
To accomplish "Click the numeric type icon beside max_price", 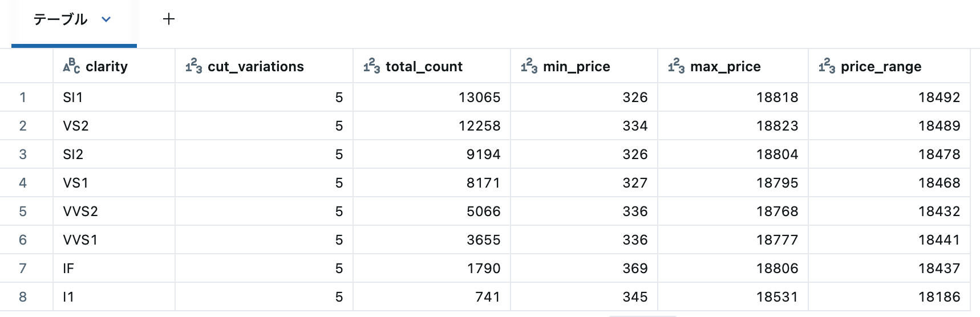I will 677,66.
